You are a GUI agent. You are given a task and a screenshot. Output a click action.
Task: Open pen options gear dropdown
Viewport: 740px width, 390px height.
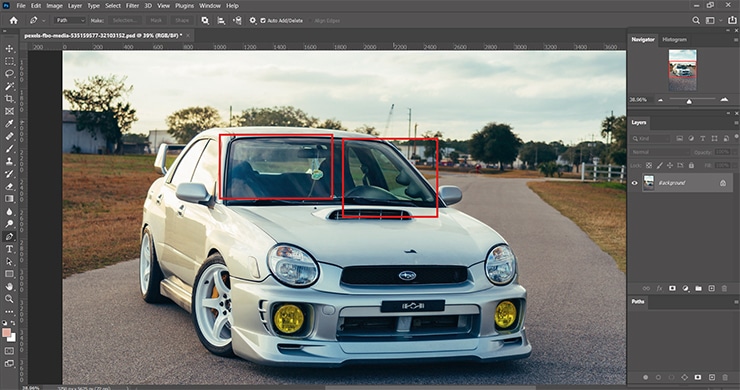[253, 20]
